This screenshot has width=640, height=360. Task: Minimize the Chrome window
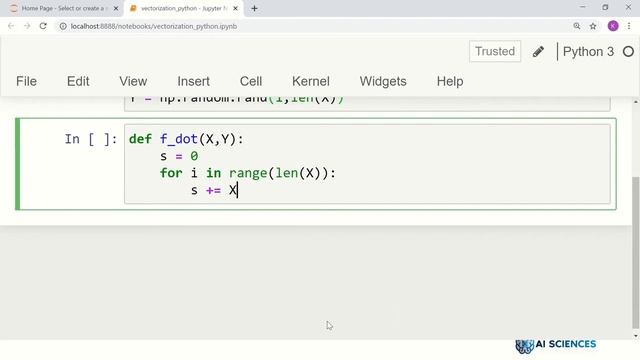pos(582,7)
